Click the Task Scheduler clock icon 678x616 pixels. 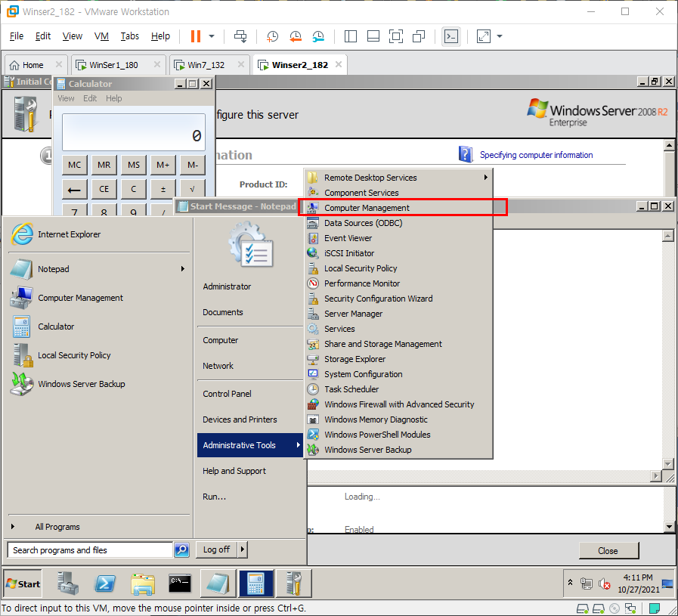point(313,389)
